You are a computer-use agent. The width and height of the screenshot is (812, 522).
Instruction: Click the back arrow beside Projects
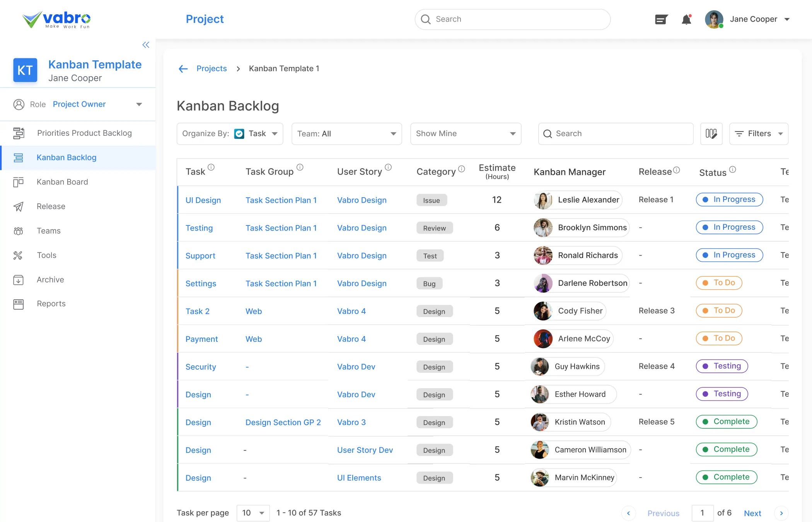pos(183,69)
